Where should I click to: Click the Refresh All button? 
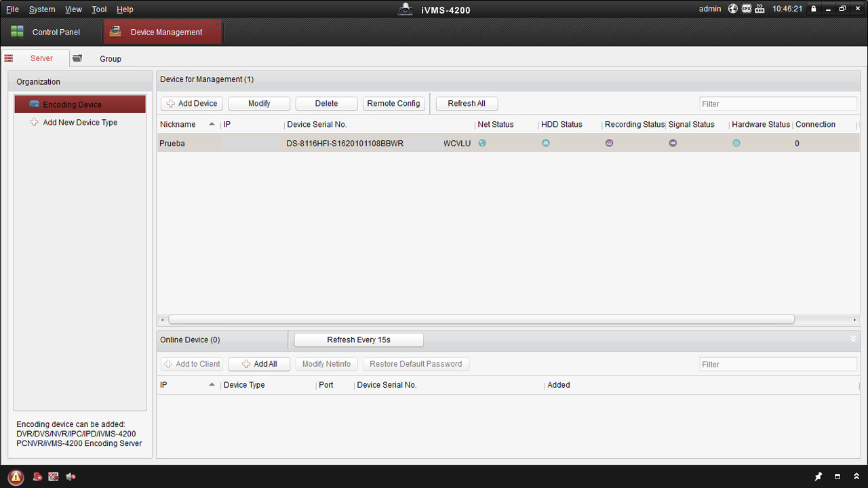point(467,104)
